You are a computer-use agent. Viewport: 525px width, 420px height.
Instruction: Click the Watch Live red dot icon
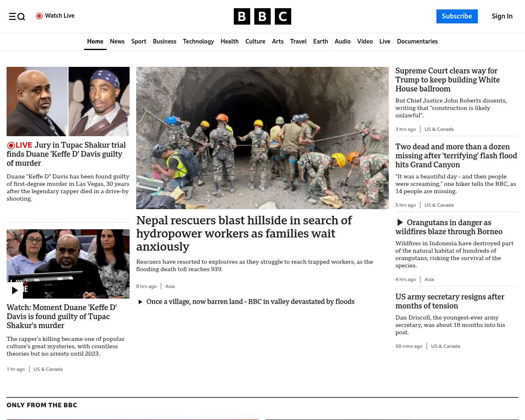pos(39,16)
